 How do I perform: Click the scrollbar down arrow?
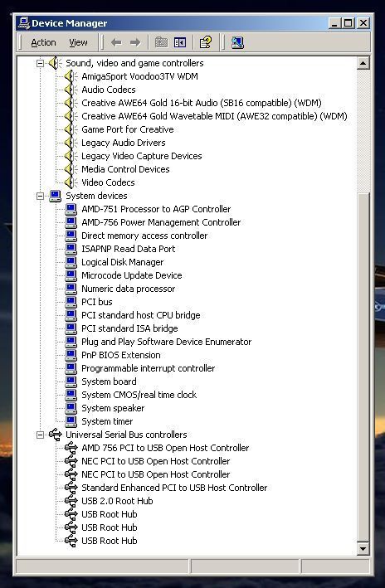363,549
